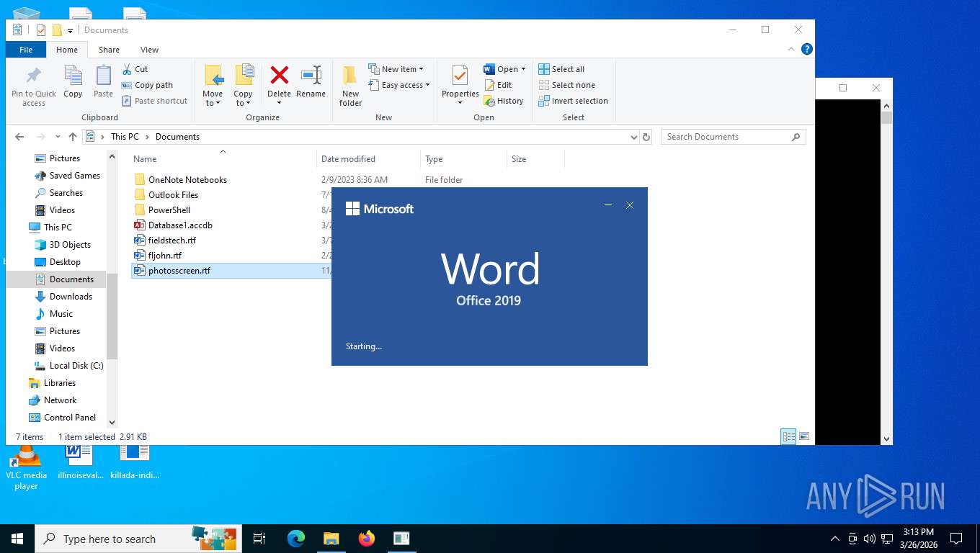Viewport: 980px width, 553px height.
Task: Select This PC in navigation pane
Action: 58,228
